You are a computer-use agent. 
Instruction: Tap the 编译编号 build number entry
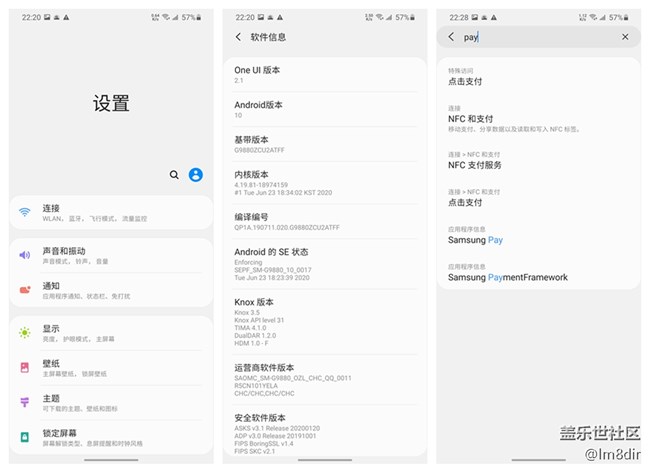coord(320,221)
